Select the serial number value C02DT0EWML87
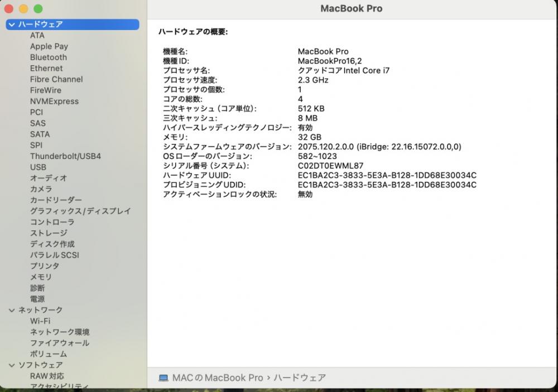558x392 pixels. [330, 166]
